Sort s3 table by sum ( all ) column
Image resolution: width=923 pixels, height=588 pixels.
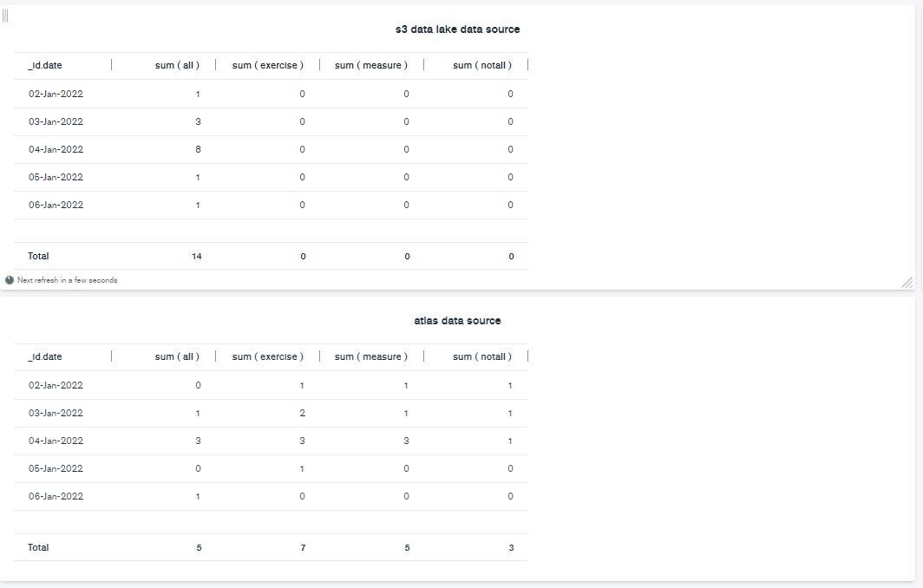(177, 65)
